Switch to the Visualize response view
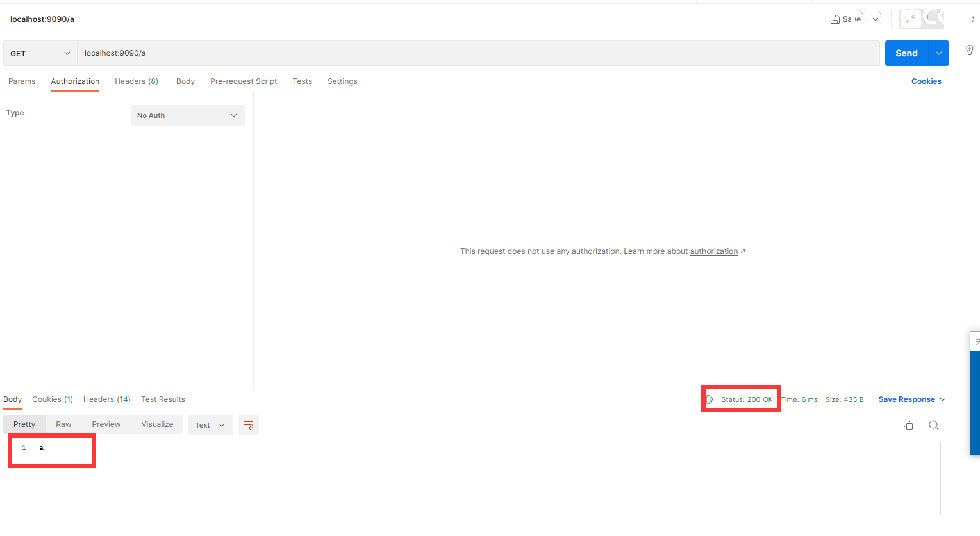This screenshot has height=536, width=980. coord(158,424)
